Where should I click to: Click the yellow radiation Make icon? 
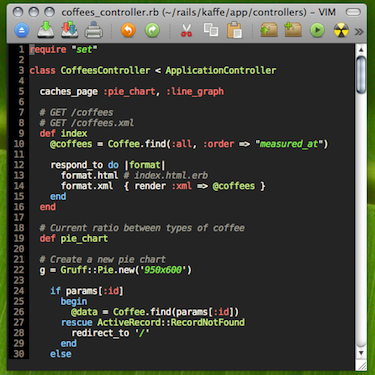click(x=341, y=31)
